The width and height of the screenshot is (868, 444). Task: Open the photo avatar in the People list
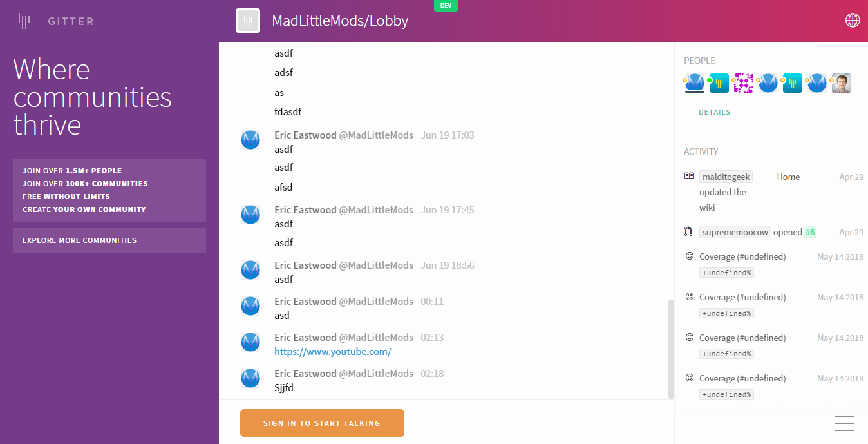842,82
